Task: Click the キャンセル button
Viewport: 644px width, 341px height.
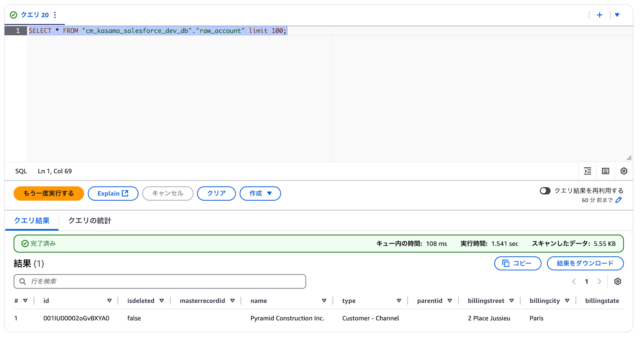Action: tap(168, 194)
